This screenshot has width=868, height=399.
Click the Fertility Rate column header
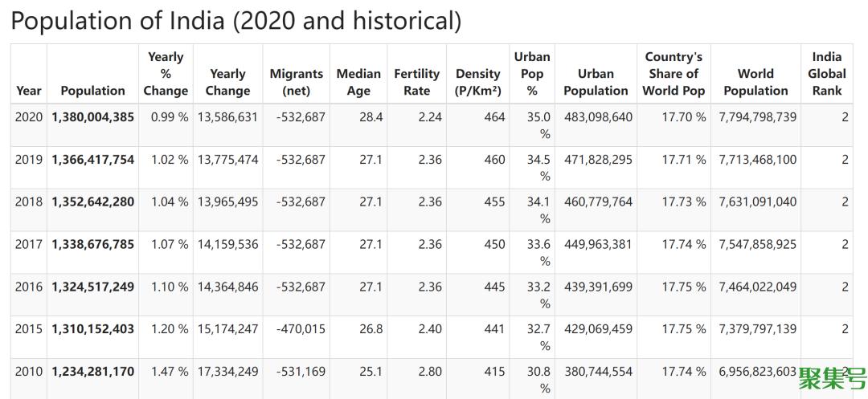pyautogui.click(x=416, y=82)
